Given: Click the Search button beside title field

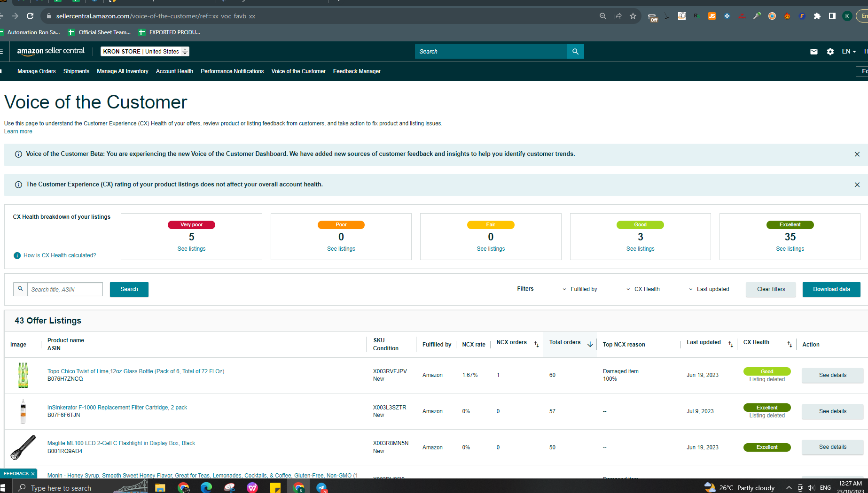Looking at the screenshot, I should pos(129,289).
